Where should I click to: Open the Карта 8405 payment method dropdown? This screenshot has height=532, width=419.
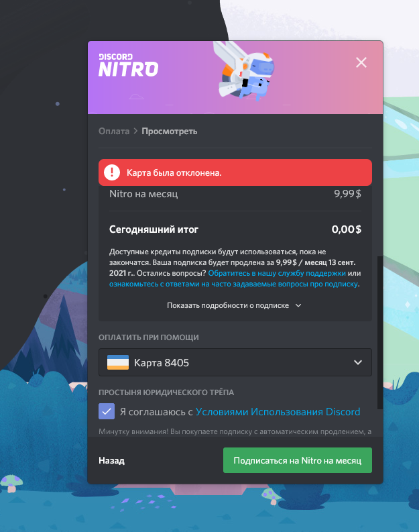(x=235, y=362)
